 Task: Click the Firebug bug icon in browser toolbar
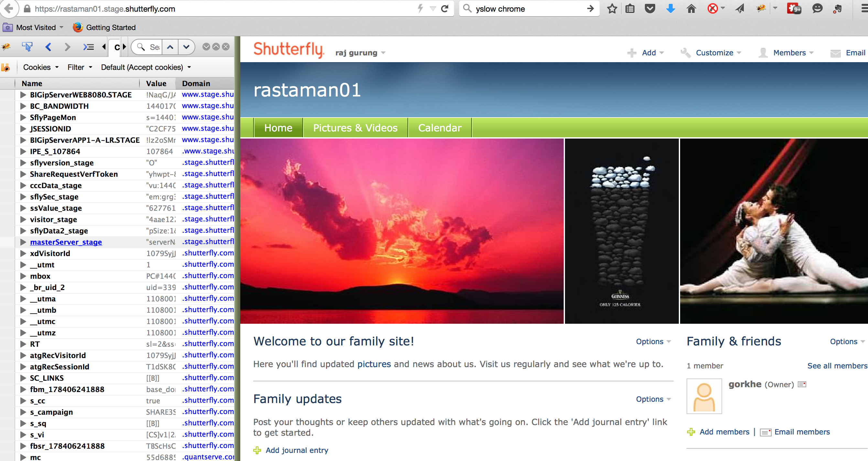761,9
